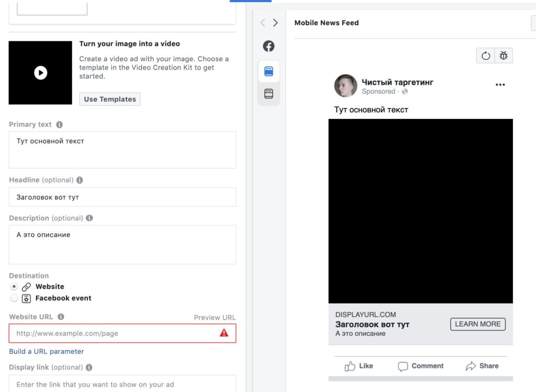Click the Primary text info icon
Viewport: 536px width, 392px height.
click(x=59, y=125)
